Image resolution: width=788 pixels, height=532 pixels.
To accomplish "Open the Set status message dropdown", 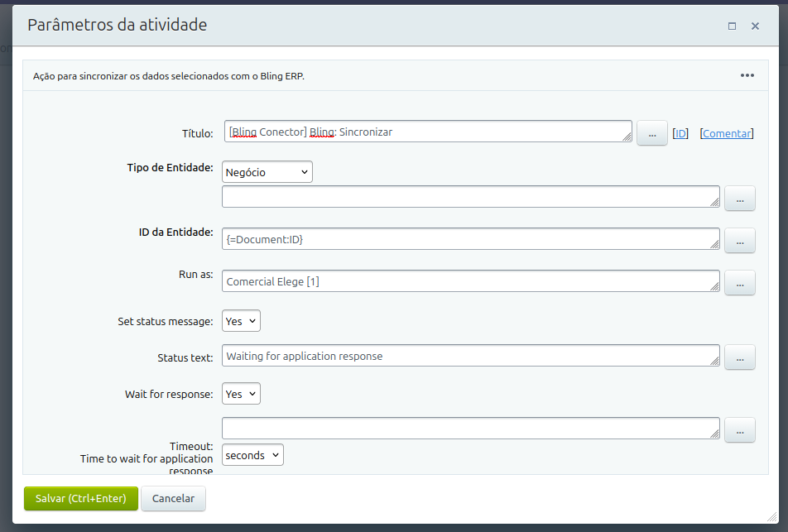I will coord(241,321).
